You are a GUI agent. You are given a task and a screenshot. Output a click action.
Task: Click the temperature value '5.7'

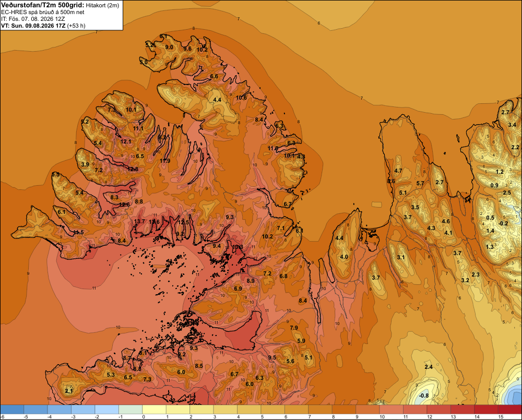[x=420, y=183]
